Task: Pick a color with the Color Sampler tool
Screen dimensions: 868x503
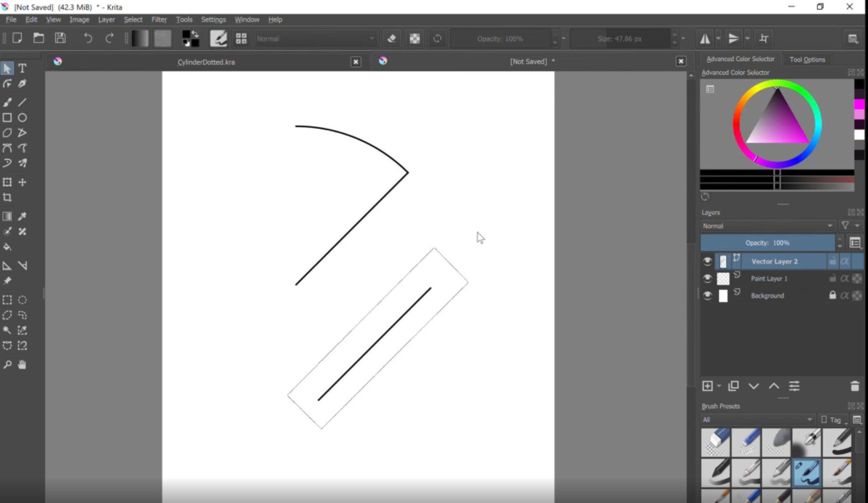Action: (22, 216)
